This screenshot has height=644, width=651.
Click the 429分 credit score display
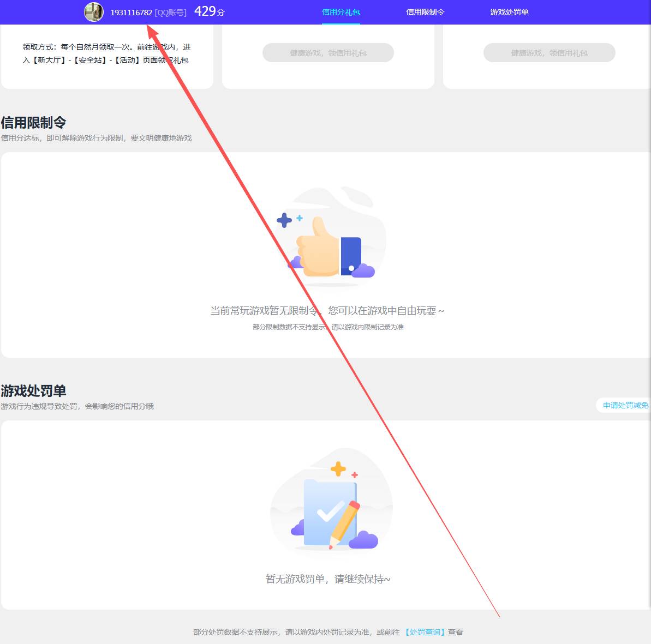pyautogui.click(x=208, y=10)
